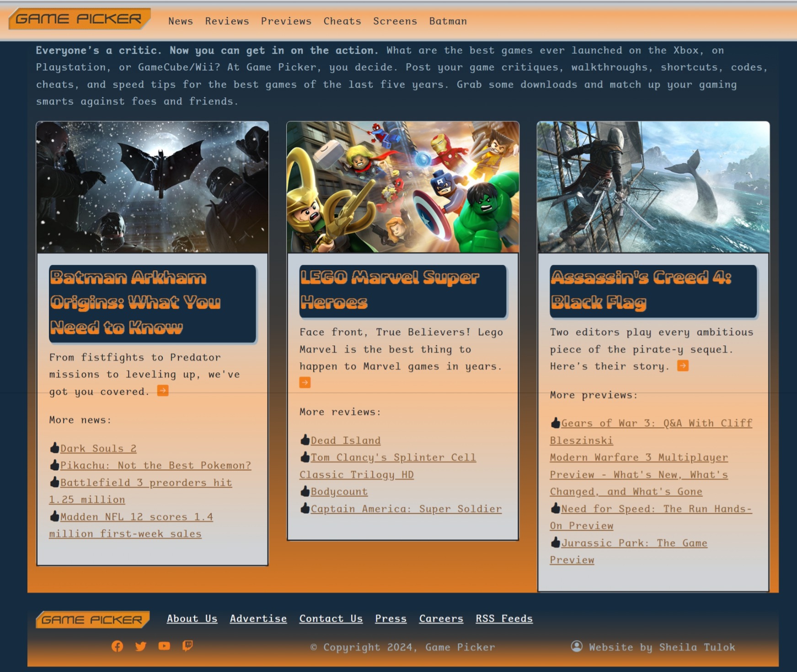This screenshot has height=672, width=797.
Task: Open the Dead Island review link
Action: [346, 441]
